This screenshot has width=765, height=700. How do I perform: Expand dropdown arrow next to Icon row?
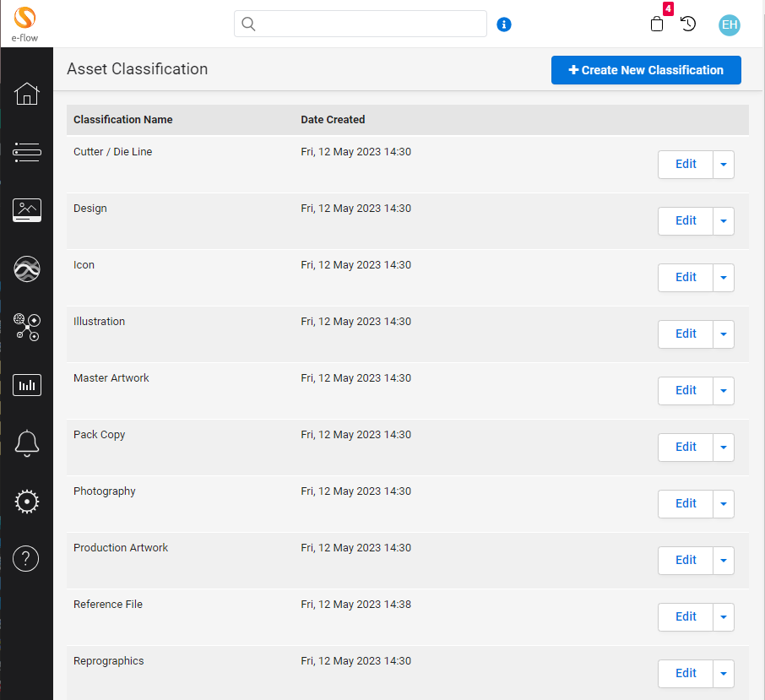[724, 278]
